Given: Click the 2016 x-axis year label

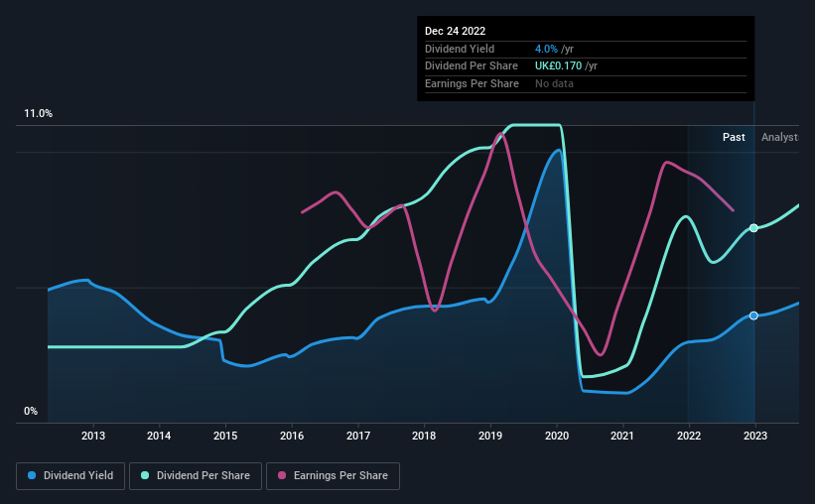Looking at the screenshot, I should [292, 436].
